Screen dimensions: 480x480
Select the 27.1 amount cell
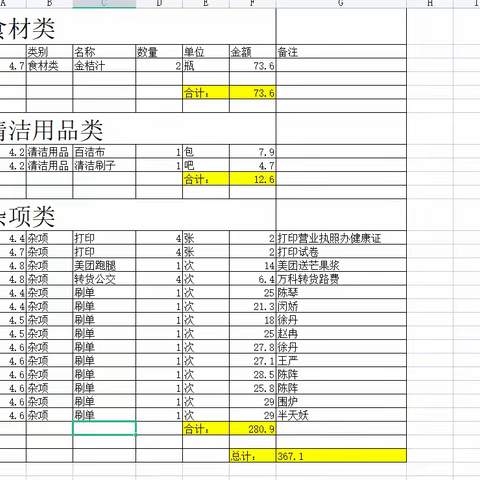tap(253, 361)
